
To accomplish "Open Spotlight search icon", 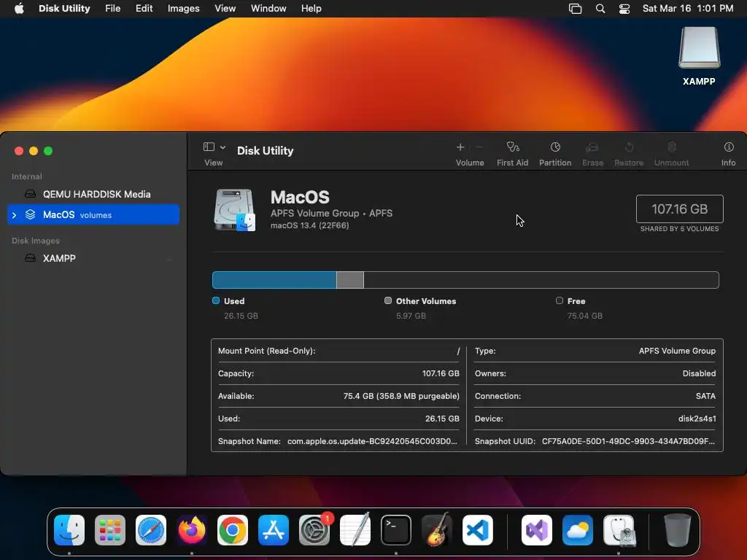I will pyautogui.click(x=600, y=9).
